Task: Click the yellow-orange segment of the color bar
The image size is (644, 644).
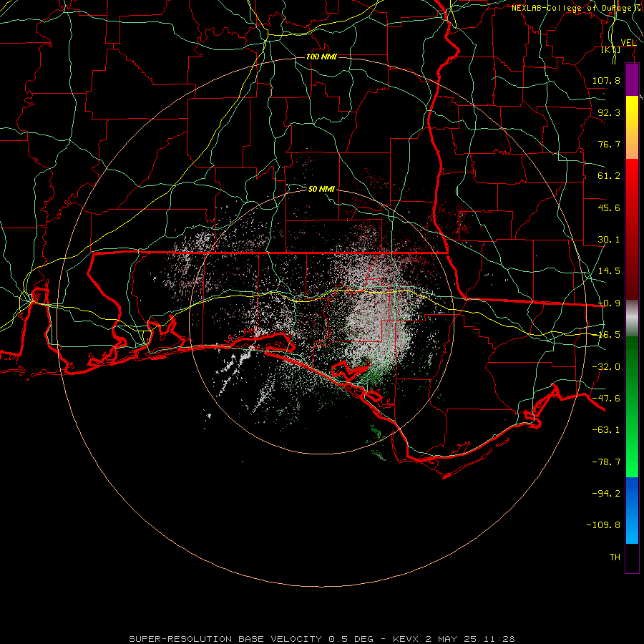Action: [632, 127]
